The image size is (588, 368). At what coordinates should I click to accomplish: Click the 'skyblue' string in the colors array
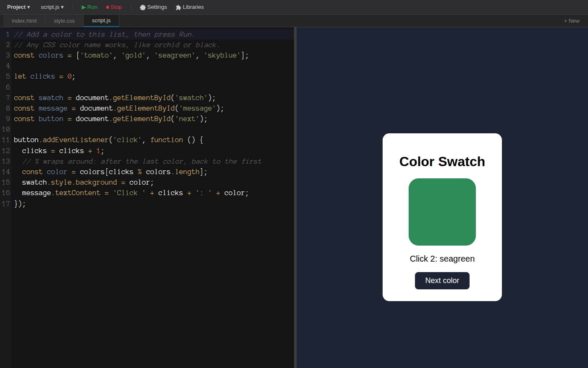tap(222, 56)
